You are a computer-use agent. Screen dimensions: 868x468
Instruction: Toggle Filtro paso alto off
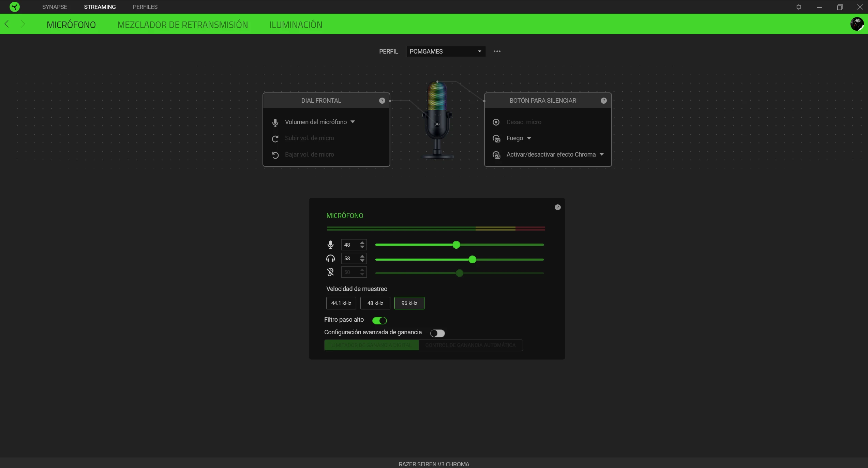(x=379, y=320)
